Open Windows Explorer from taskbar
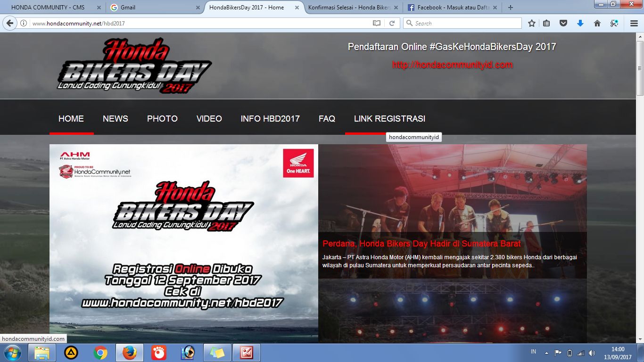The width and height of the screenshot is (644, 362). pos(42,353)
